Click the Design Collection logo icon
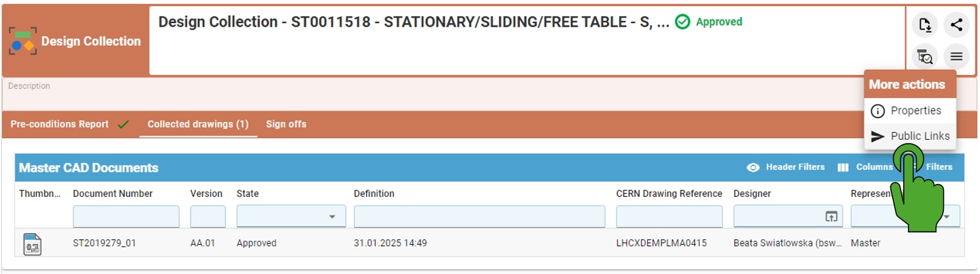This screenshot has height=274, width=980. [22, 42]
